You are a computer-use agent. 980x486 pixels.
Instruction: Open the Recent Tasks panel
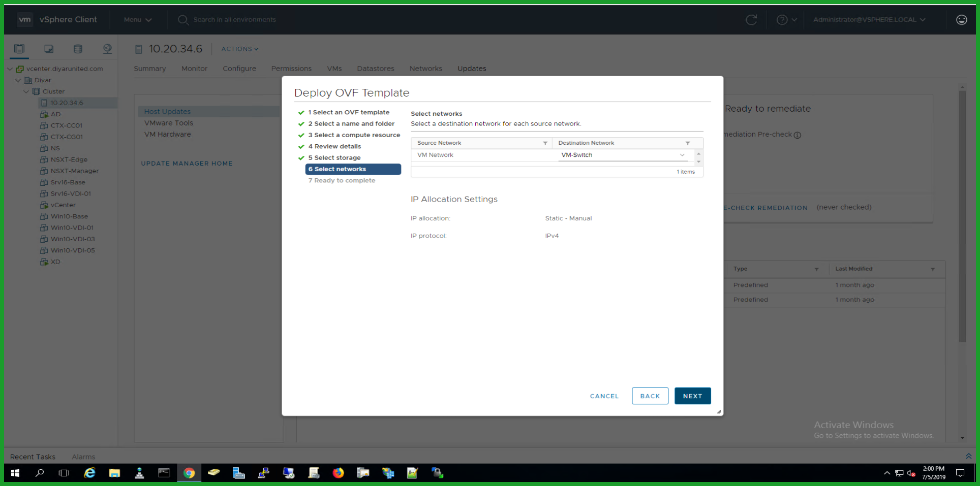[33, 457]
